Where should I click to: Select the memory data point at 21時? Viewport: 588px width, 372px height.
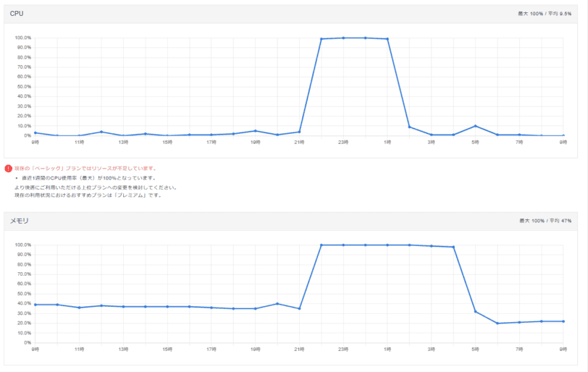[299, 309]
